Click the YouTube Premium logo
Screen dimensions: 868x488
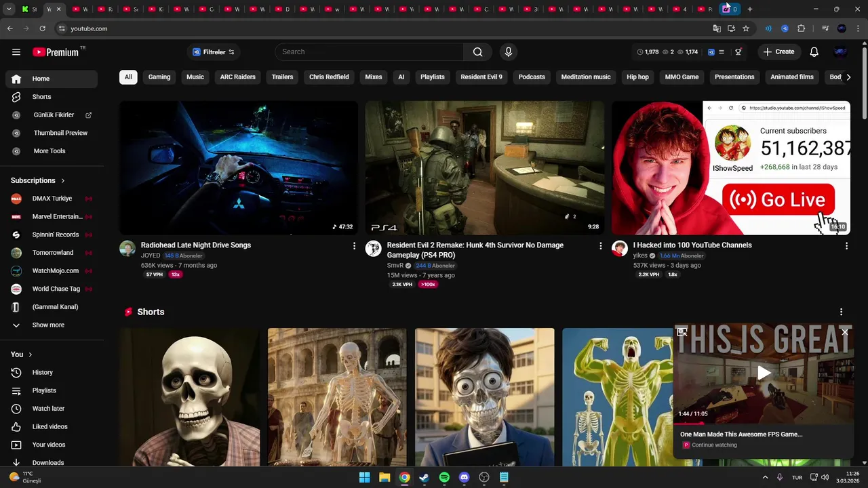tap(56, 52)
